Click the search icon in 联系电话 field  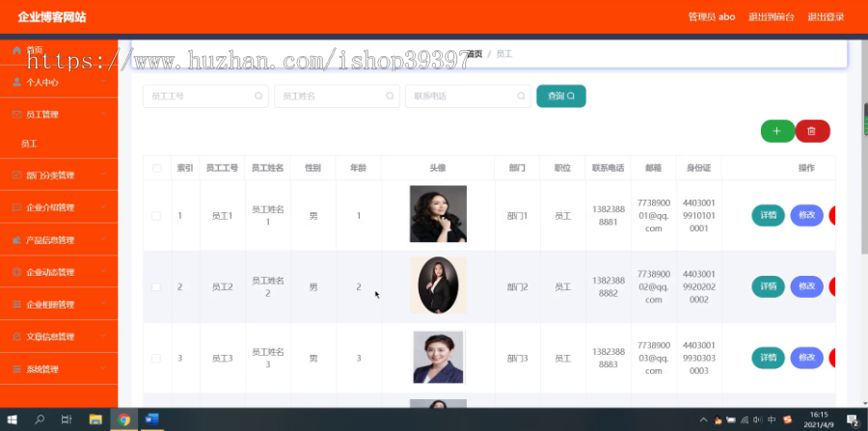pyautogui.click(x=521, y=95)
